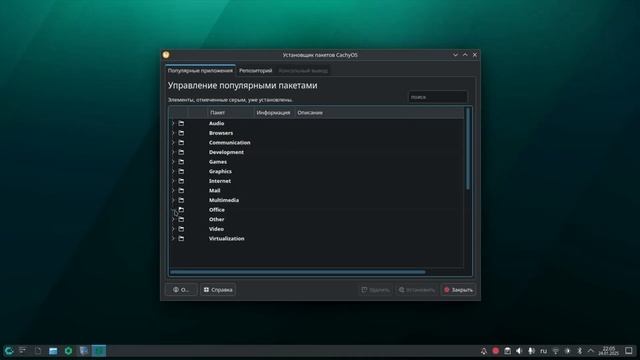Expand the Communication category
This screenshot has width=640, height=360.
(x=173, y=142)
